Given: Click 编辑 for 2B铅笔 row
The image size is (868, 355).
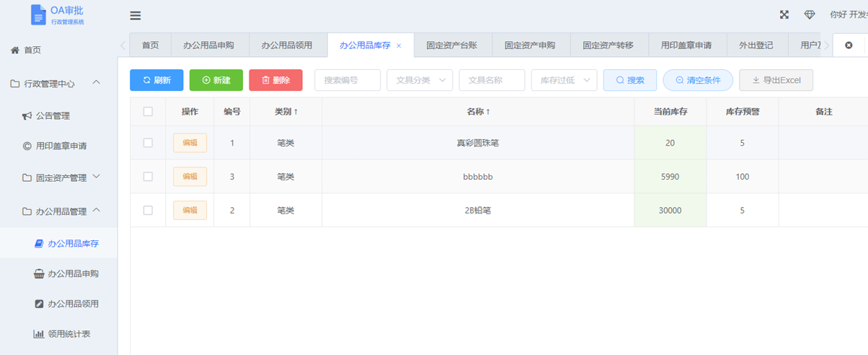Looking at the screenshot, I should click(190, 210).
